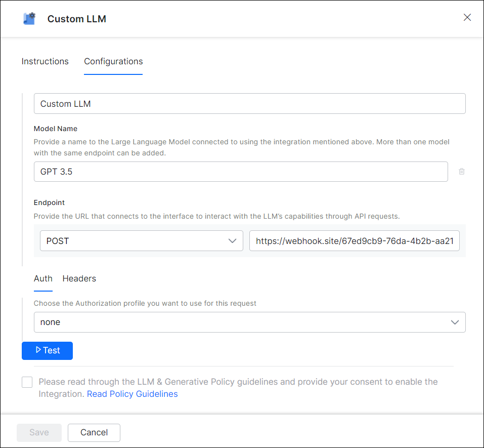This screenshot has height=448, width=484.
Task: Open the HTTP method combo box
Action: tap(142, 240)
